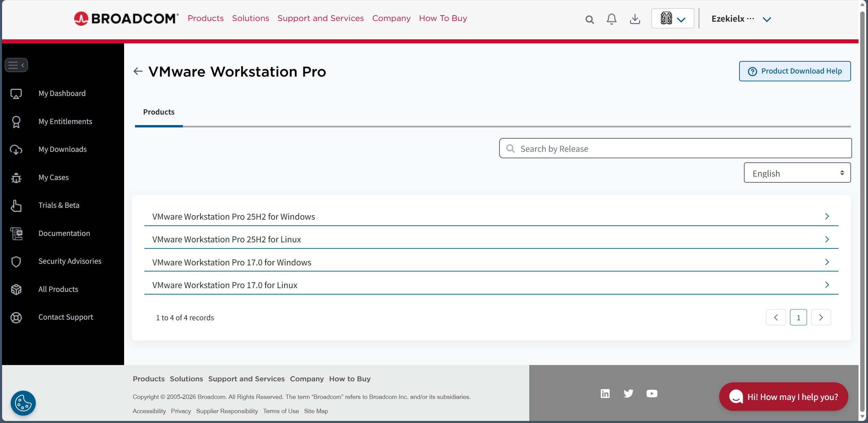Click the Product Download Help button
This screenshot has height=423, width=868.
click(795, 71)
